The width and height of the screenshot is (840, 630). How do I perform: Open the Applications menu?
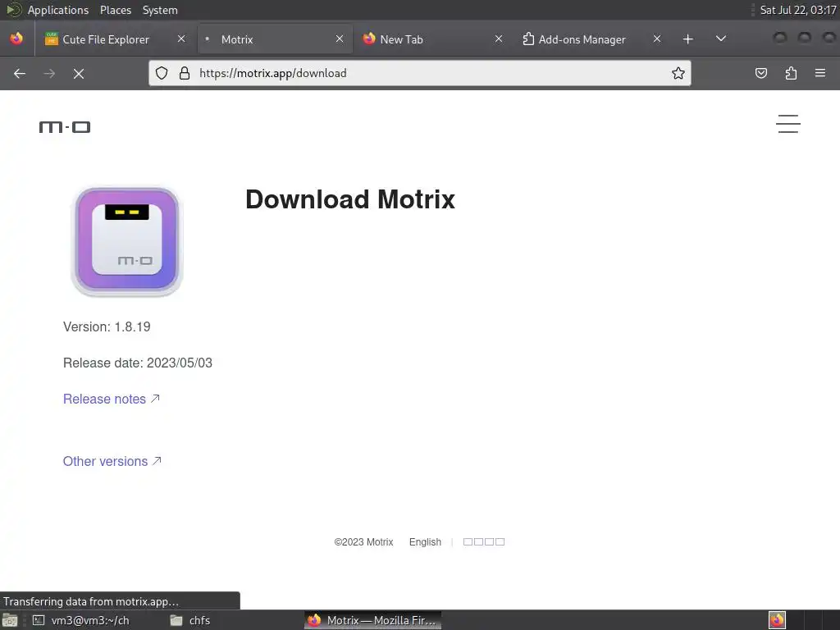pyautogui.click(x=58, y=10)
